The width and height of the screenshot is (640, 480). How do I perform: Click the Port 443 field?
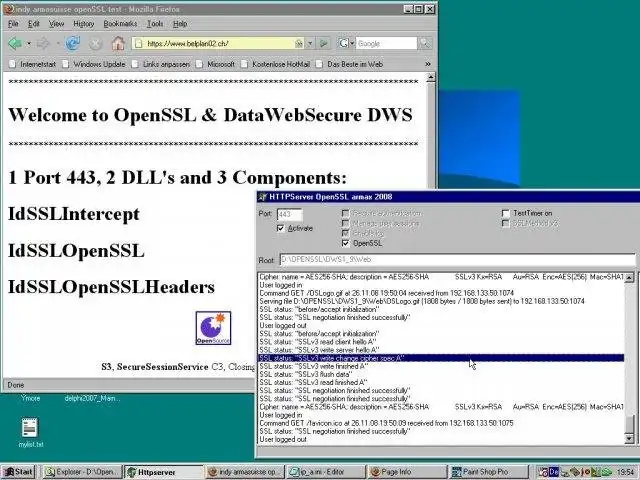[x=289, y=214]
